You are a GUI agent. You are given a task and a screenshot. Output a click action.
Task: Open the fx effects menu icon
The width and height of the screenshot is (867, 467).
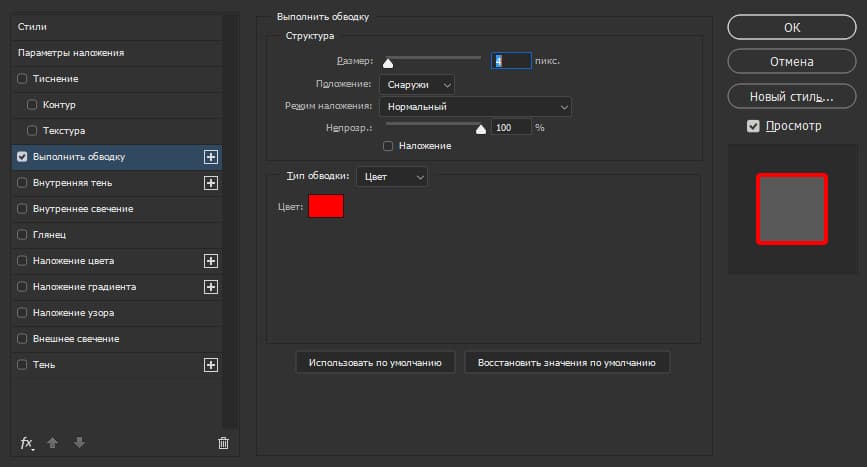[27, 443]
